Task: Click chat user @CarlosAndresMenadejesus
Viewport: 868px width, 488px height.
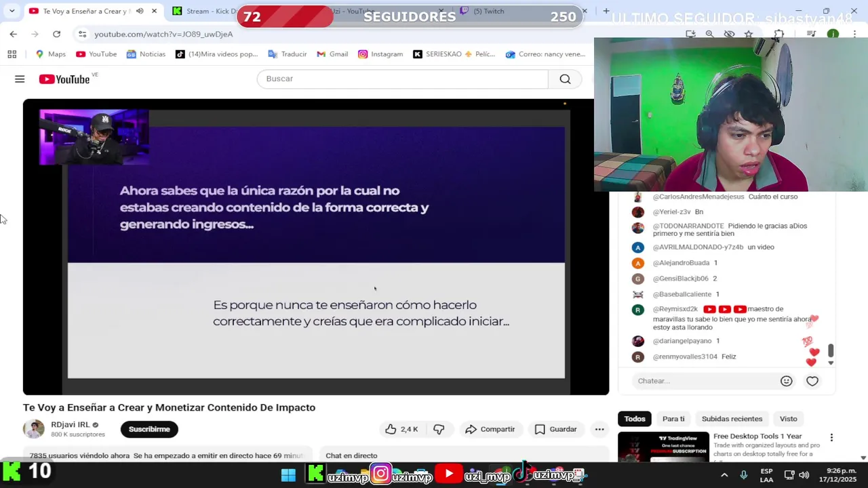Action: point(698,197)
